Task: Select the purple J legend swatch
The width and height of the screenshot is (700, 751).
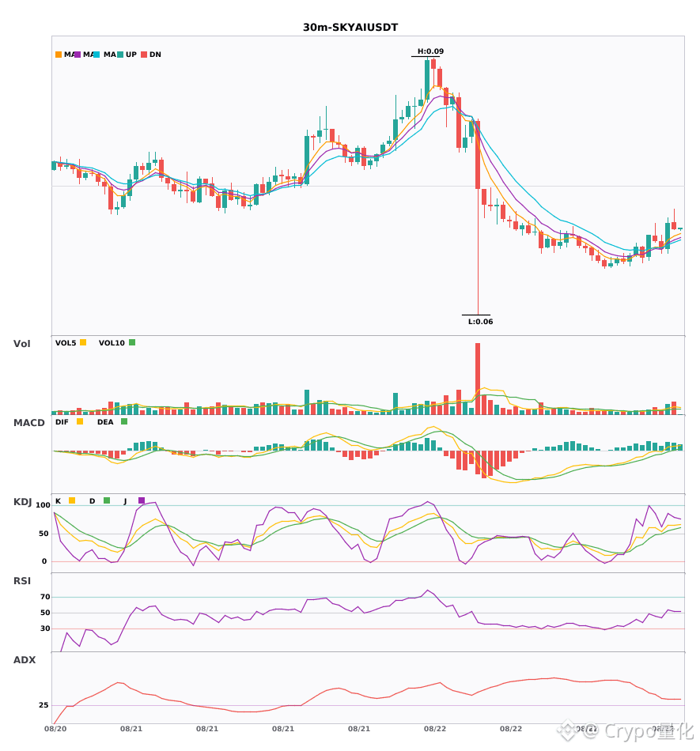Action: pyautogui.click(x=142, y=500)
